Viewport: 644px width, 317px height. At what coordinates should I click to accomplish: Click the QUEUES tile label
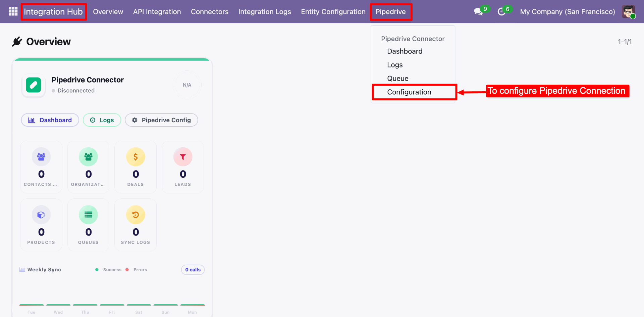click(x=89, y=242)
